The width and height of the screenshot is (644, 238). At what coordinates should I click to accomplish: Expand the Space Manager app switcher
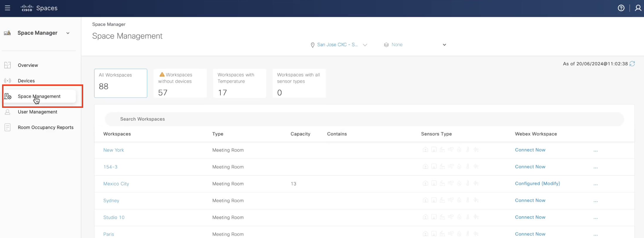pyautogui.click(x=68, y=33)
